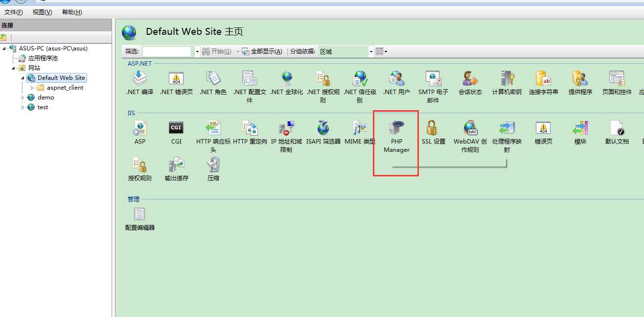Open .NET 全球化 settings
This screenshot has width=644, height=317.
point(286,83)
